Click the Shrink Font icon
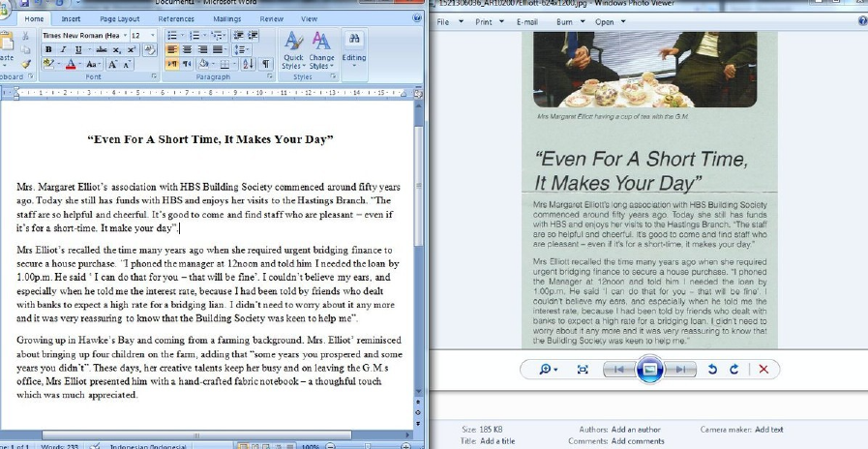Screen dimensions: 868x449 (127, 64)
